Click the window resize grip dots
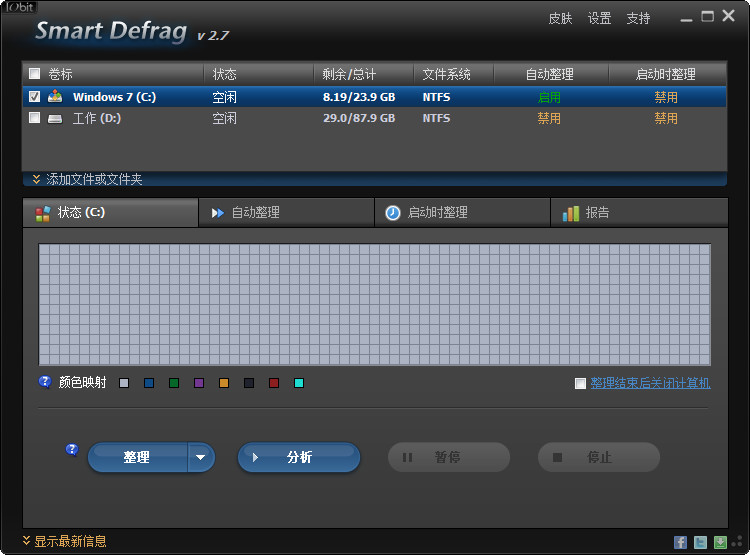 [x=737, y=542]
